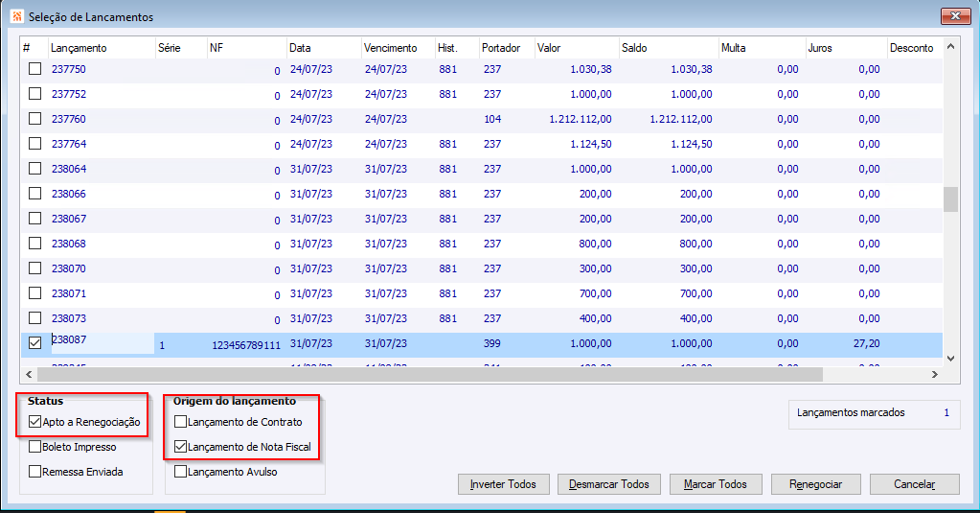Click the Renegociar button
This screenshot has height=513, width=980.
(x=815, y=484)
